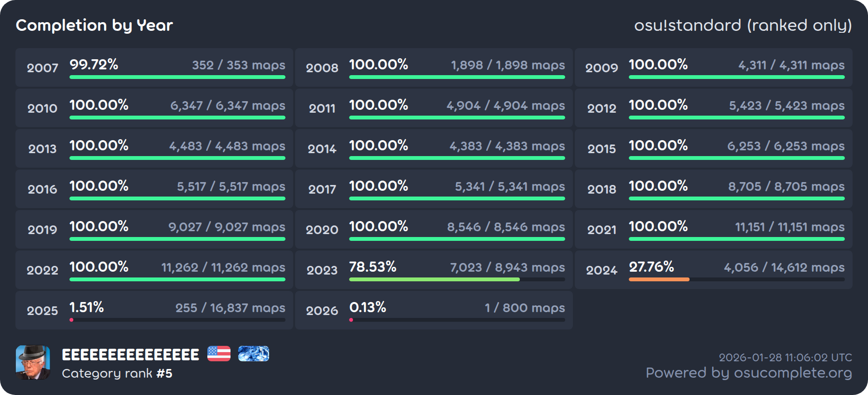Click the username EEEEEEEEEEEEEEE
This screenshot has height=395, width=868.
click(130, 355)
